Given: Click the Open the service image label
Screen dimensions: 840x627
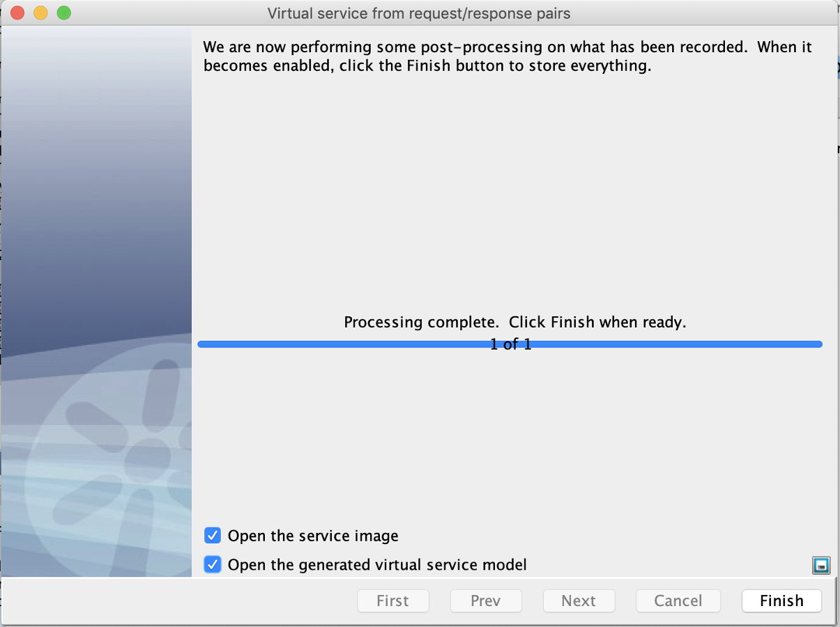Looking at the screenshot, I should (313, 536).
